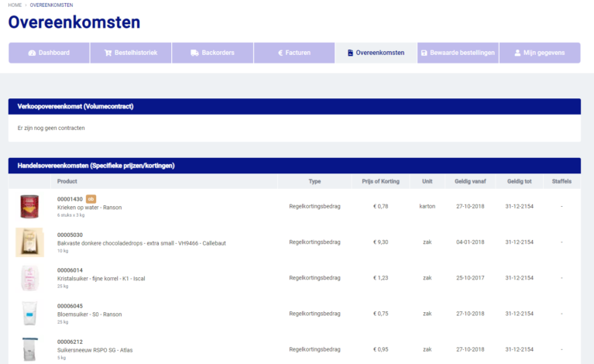Open product Krieken op water - Ranson
This screenshot has height=364, width=594.
(89, 208)
